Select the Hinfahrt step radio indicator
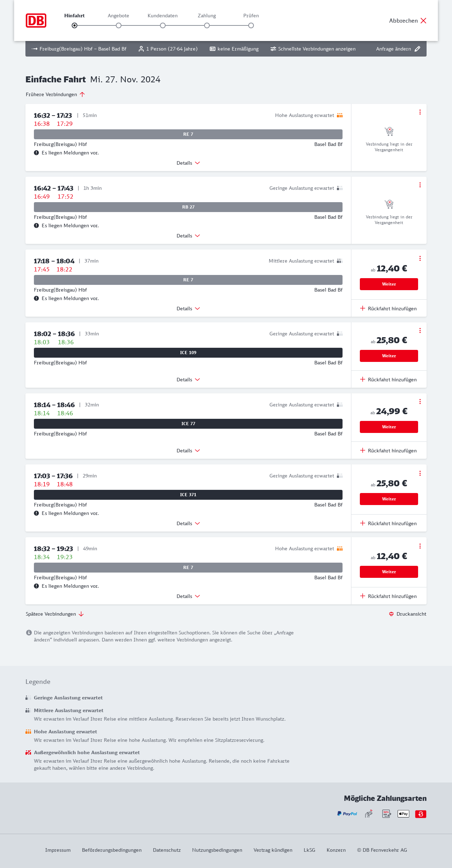The width and height of the screenshot is (452, 868). click(75, 25)
